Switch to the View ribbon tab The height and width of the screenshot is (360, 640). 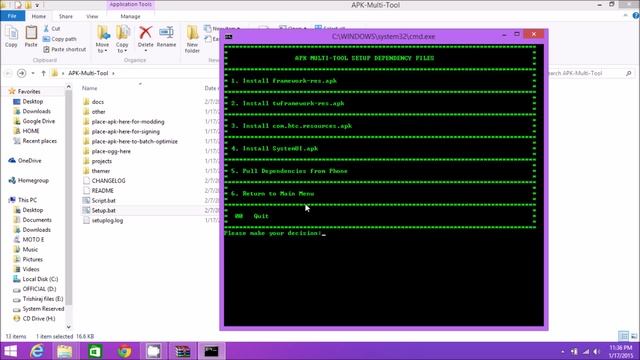tap(92, 16)
